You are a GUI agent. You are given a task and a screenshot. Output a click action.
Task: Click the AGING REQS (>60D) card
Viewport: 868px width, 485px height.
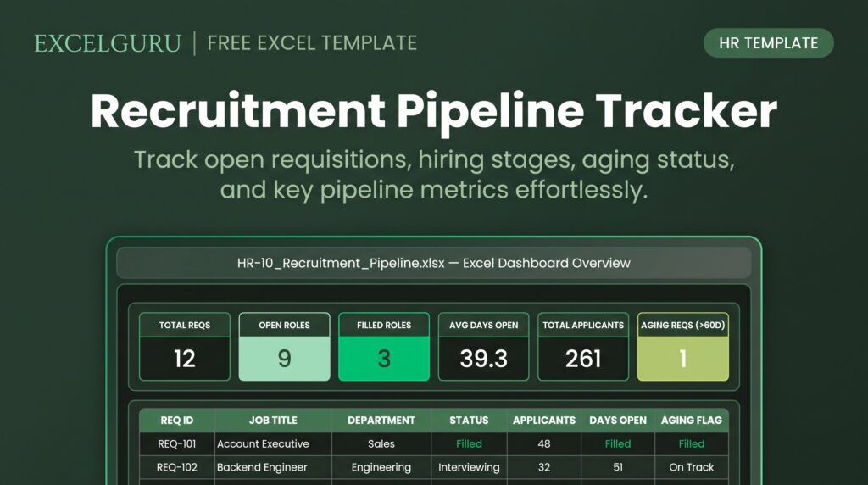pos(683,347)
